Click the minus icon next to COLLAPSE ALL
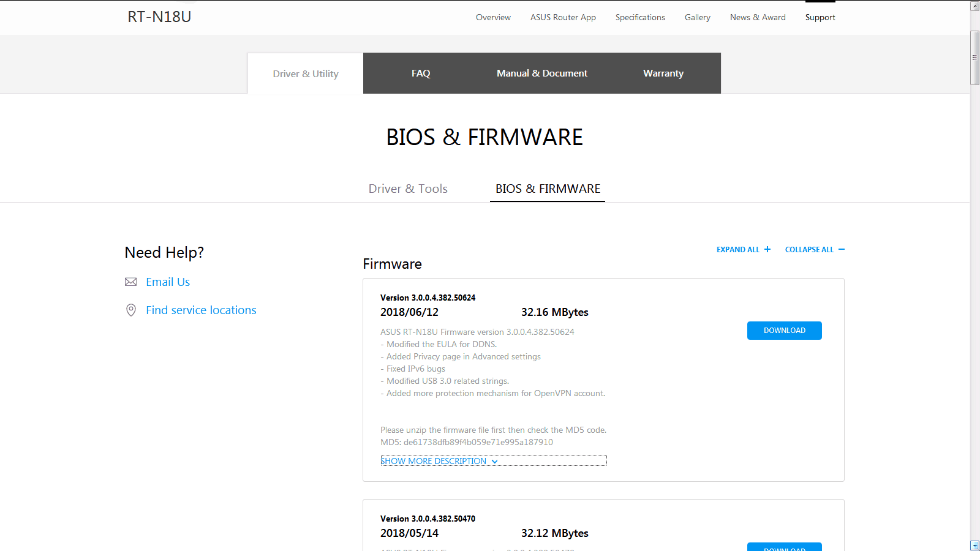Screen dimensions: 980x551 (842, 249)
